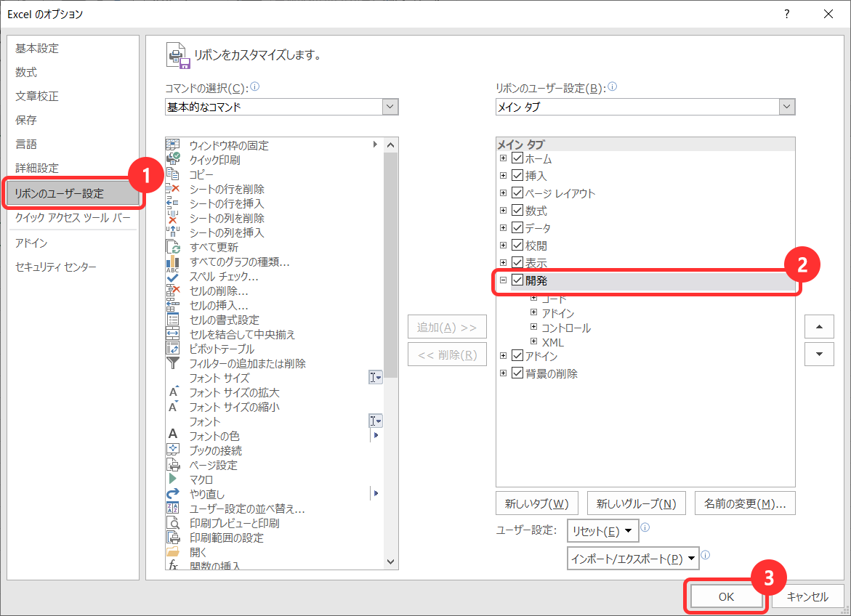Click the Macro (マクロ) play icon
Image resolution: width=851 pixels, height=616 pixels.
(173, 479)
